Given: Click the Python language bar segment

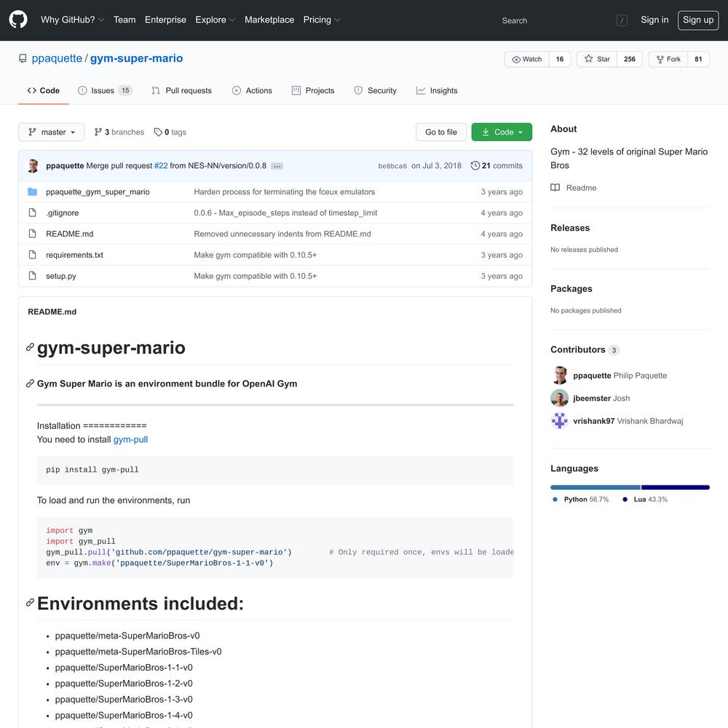Looking at the screenshot, I should pos(596,488).
